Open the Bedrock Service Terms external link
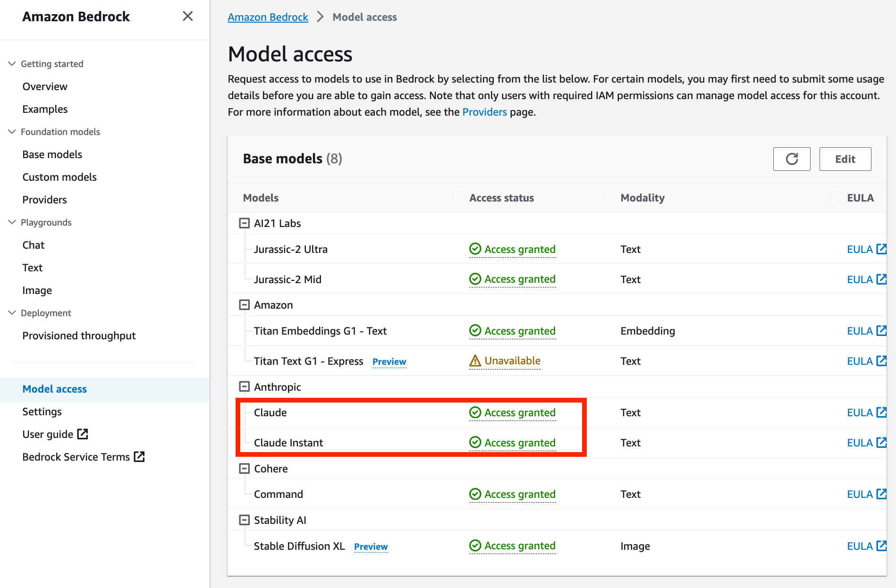 click(83, 456)
